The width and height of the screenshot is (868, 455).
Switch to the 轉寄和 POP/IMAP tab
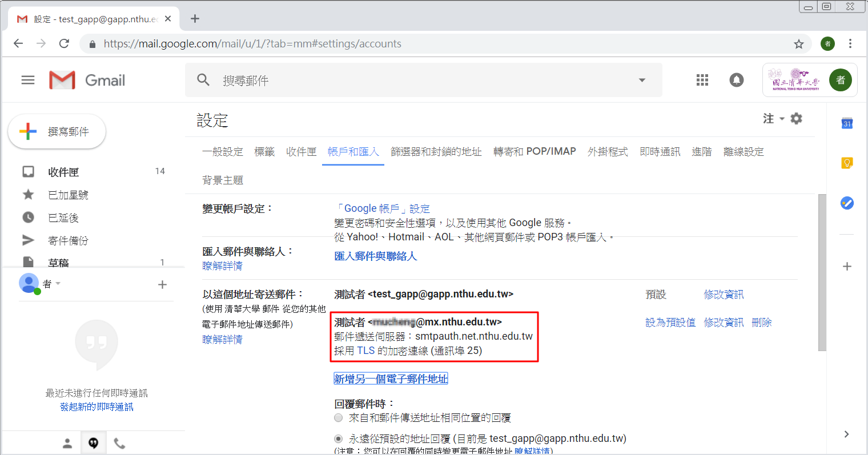click(534, 151)
